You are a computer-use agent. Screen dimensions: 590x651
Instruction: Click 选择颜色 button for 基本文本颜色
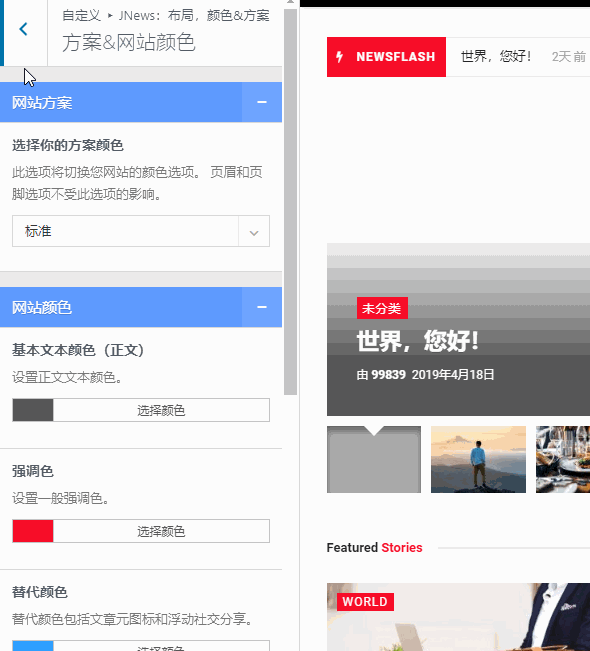(161, 410)
